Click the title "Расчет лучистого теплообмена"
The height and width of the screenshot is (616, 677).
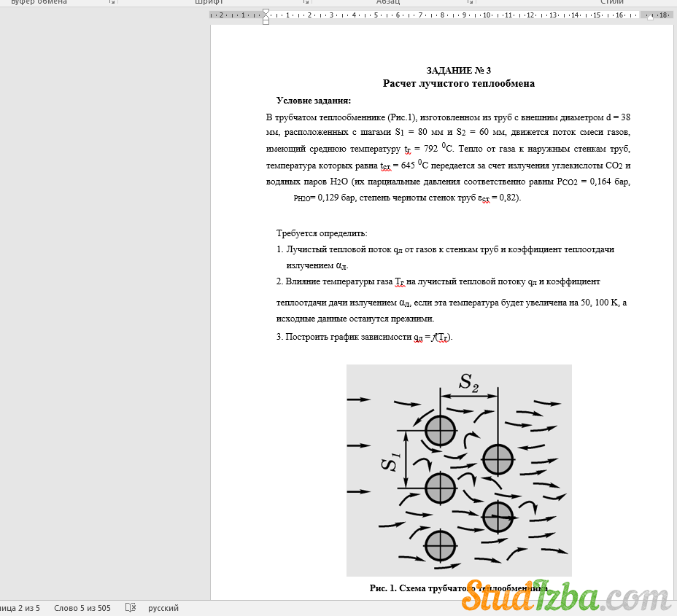[459, 83]
